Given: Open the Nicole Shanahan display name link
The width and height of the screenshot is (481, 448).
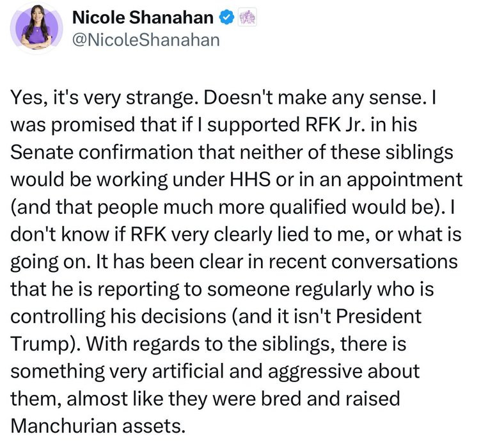Looking at the screenshot, I should [143, 17].
